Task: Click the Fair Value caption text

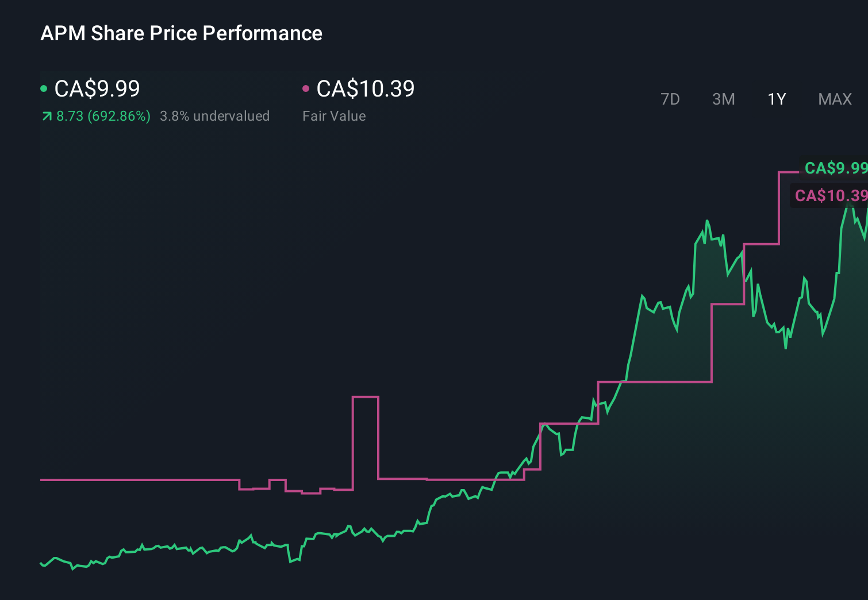Action: (333, 116)
